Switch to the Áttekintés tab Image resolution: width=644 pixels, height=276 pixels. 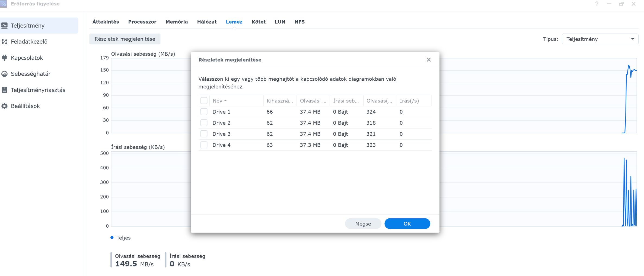click(x=106, y=22)
